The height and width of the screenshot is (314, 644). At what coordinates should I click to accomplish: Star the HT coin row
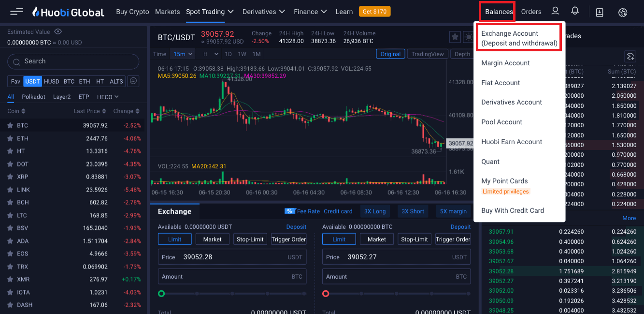tap(10, 151)
